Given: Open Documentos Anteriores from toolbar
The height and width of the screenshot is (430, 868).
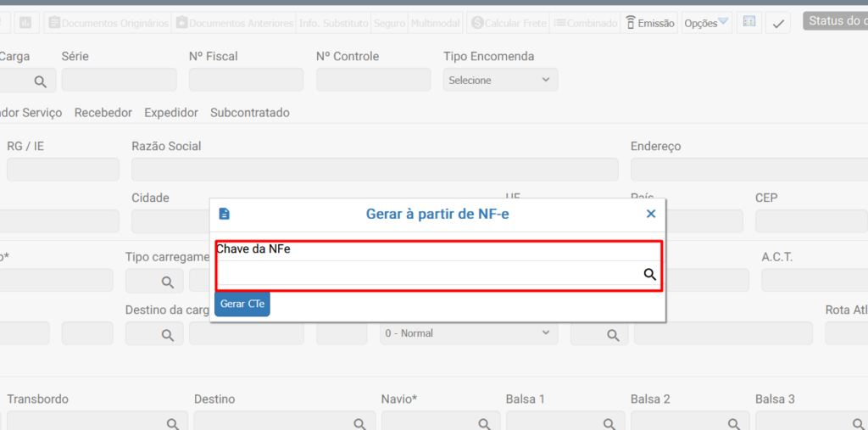Looking at the screenshot, I should click(x=234, y=23).
